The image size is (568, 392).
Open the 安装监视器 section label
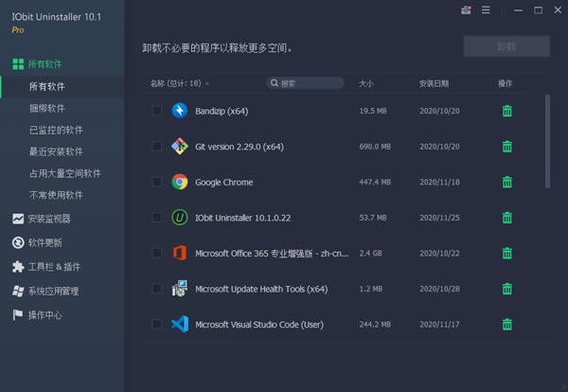point(49,219)
